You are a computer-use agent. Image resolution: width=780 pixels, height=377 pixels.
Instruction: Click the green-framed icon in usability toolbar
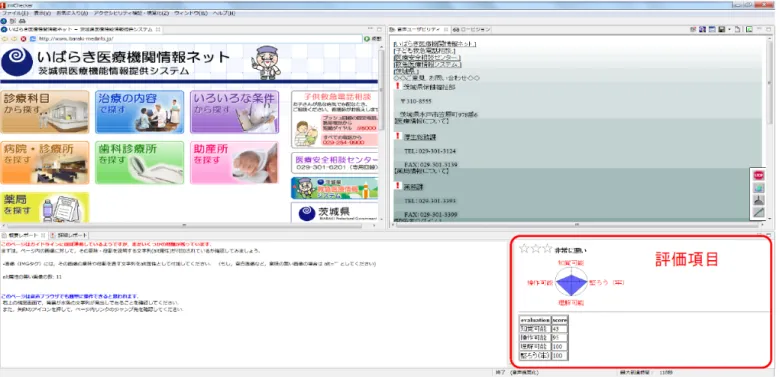pyautogui.click(x=749, y=30)
